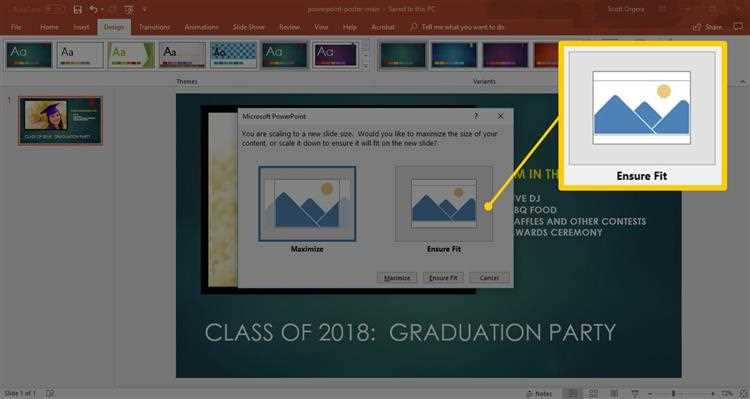Click the Undo arrow icon
This screenshot has width=750, height=399.
(94, 10)
